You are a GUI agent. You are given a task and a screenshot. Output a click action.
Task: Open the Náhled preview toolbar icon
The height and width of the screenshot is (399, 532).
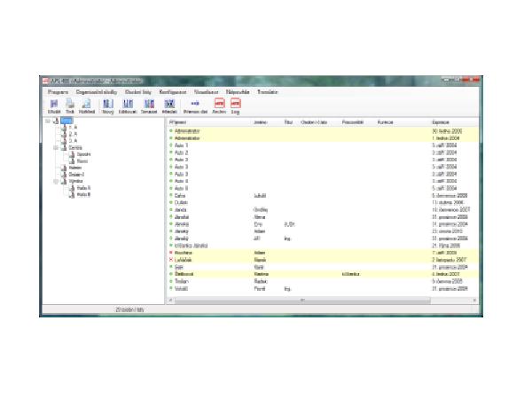[x=87, y=103]
